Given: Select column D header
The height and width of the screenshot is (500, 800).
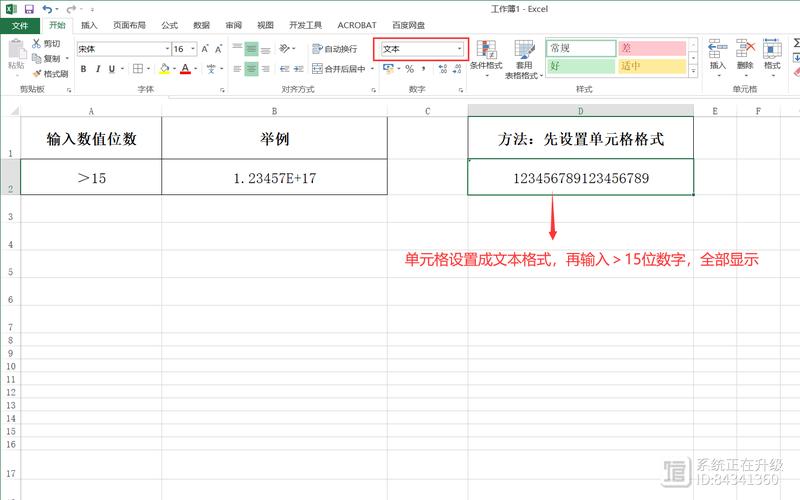Looking at the screenshot, I should [x=581, y=111].
